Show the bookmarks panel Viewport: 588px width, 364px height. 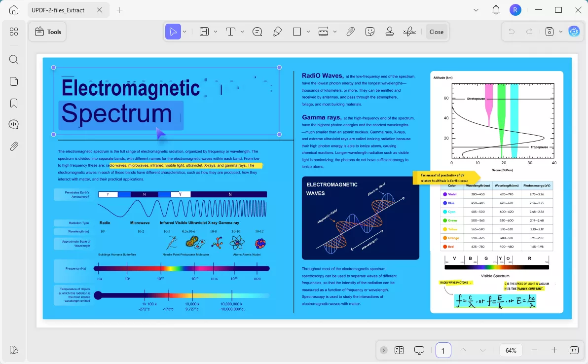[x=14, y=103]
